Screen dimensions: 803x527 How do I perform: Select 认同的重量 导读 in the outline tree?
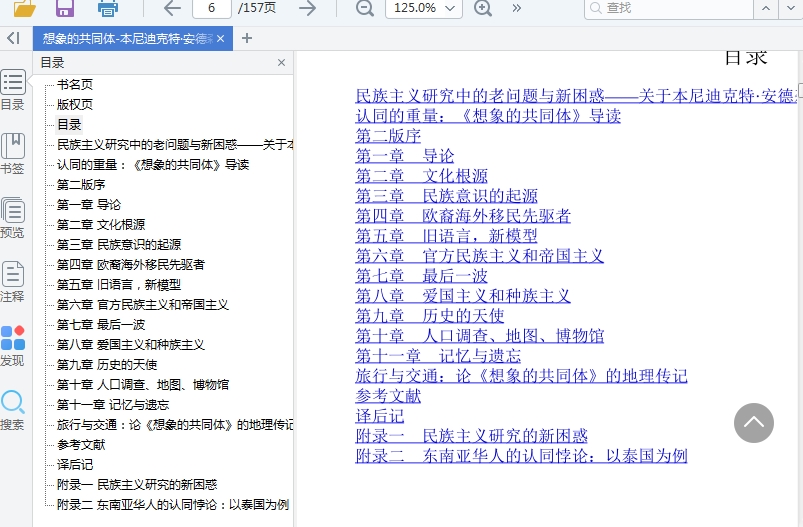[153, 164]
